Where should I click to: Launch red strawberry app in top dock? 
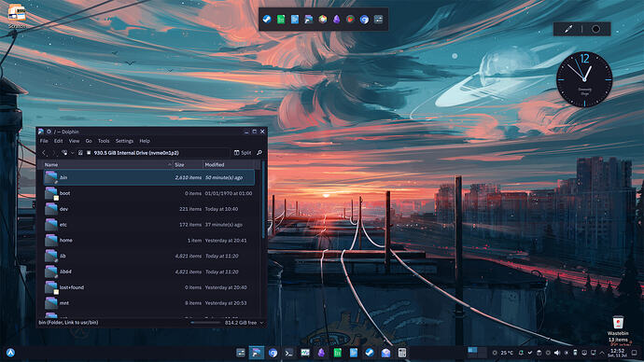(x=350, y=20)
